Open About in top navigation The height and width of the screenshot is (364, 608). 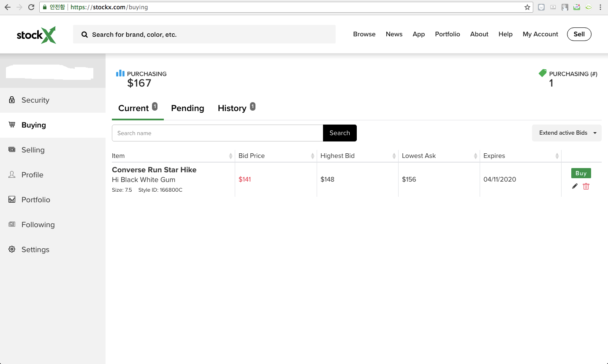(479, 34)
